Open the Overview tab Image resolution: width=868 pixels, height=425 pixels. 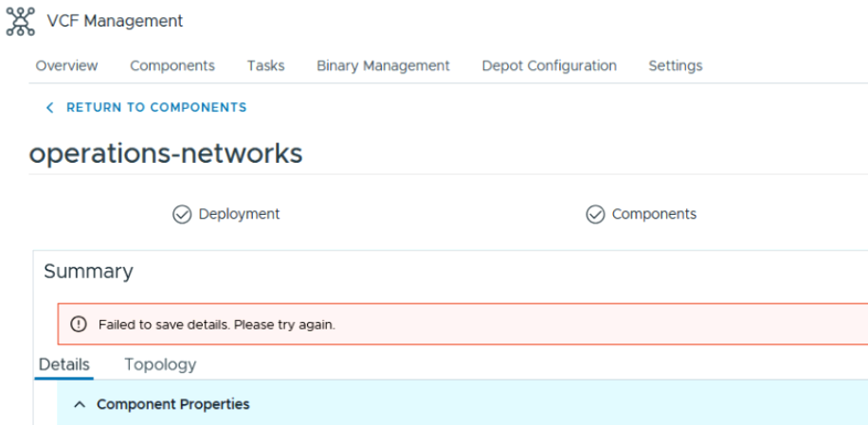[x=66, y=65]
